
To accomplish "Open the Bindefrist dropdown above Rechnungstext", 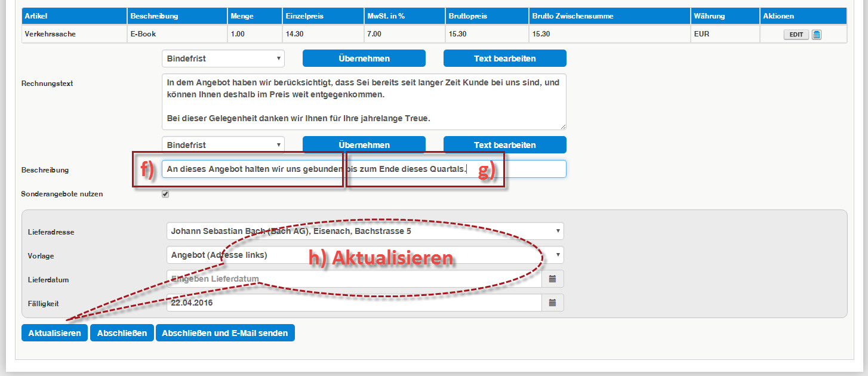I will (x=223, y=58).
